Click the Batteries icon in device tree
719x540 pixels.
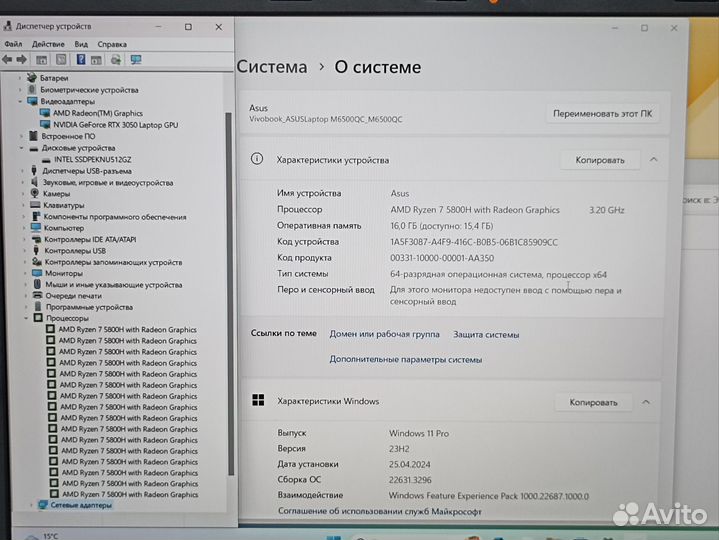tap(32, 78)
